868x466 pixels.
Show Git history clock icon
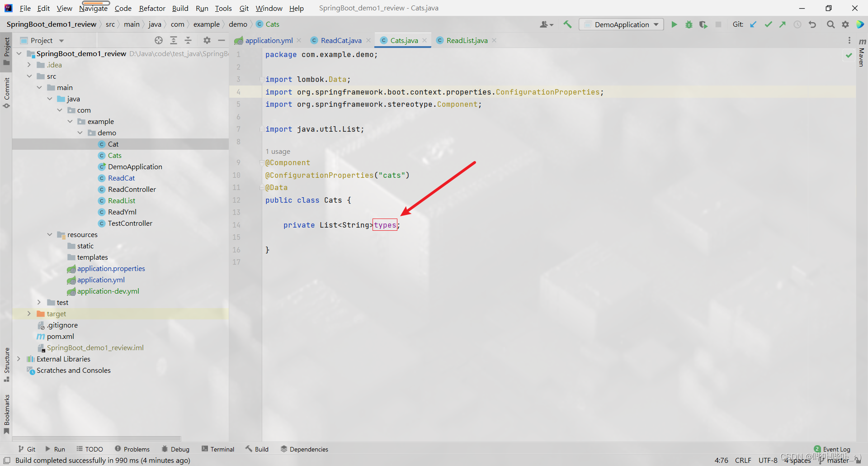tap(797, 24)
